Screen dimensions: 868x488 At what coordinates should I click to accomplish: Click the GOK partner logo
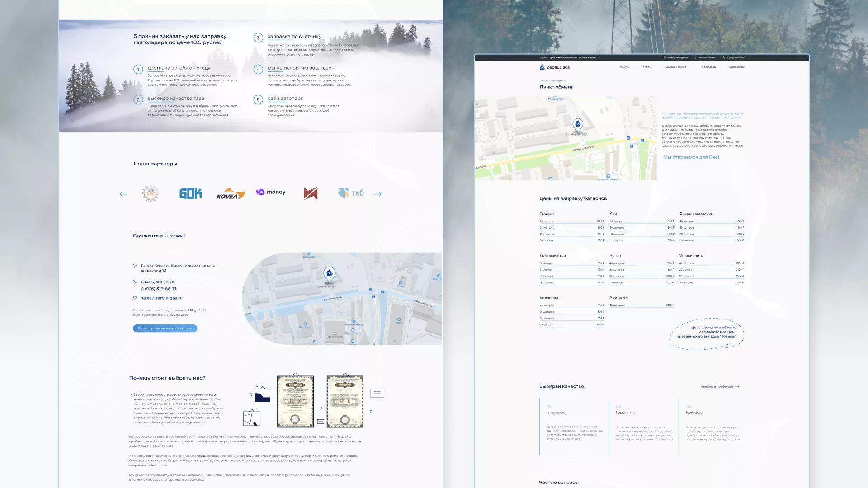[x=190, y=194]
